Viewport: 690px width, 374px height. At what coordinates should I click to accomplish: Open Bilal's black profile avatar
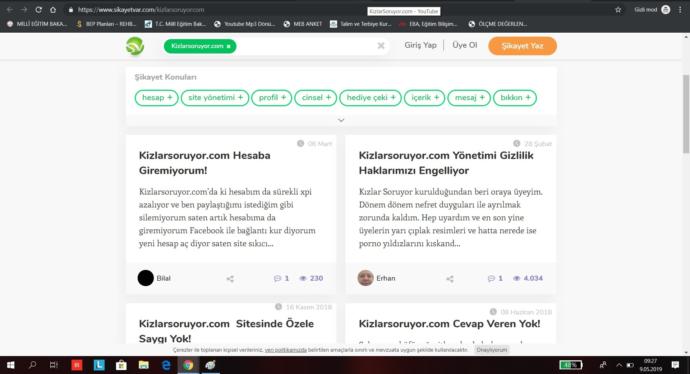[x=146, y=278]
